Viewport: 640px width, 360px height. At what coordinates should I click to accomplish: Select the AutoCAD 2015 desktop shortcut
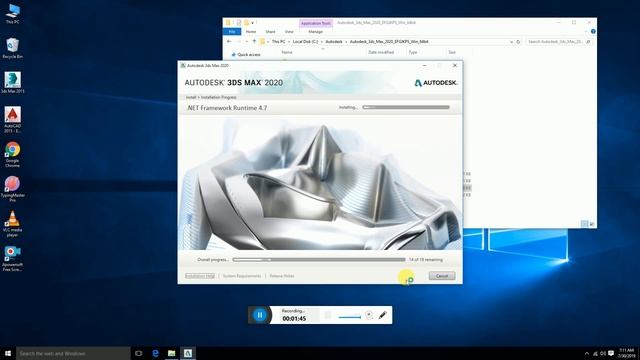(13, 120)
